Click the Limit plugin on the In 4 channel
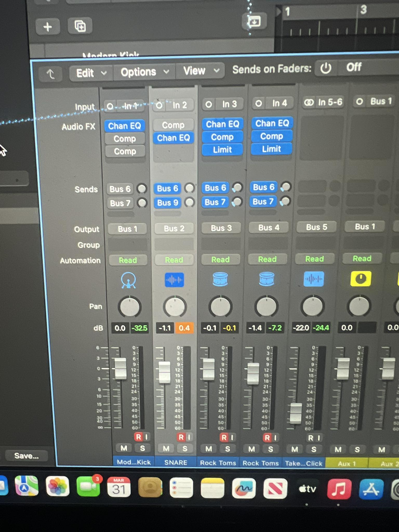 [x=271, y=149]
